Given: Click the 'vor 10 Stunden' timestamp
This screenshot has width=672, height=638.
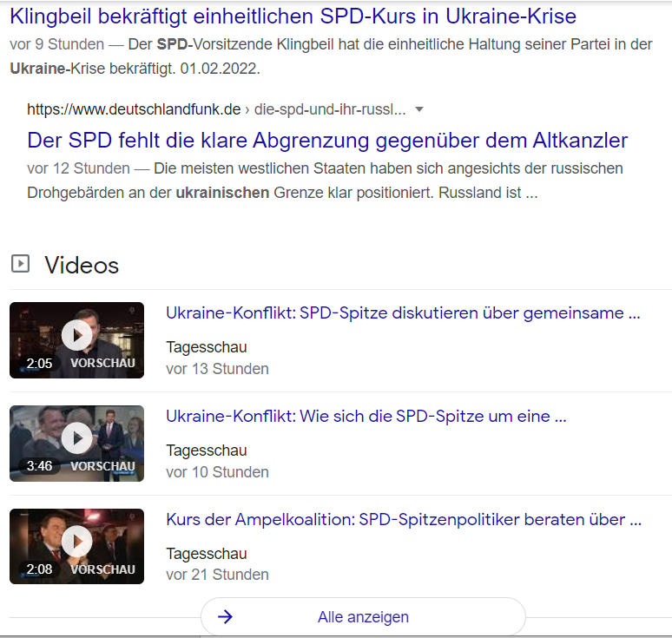Looking at the screenshot, I should tap(217, 472).
